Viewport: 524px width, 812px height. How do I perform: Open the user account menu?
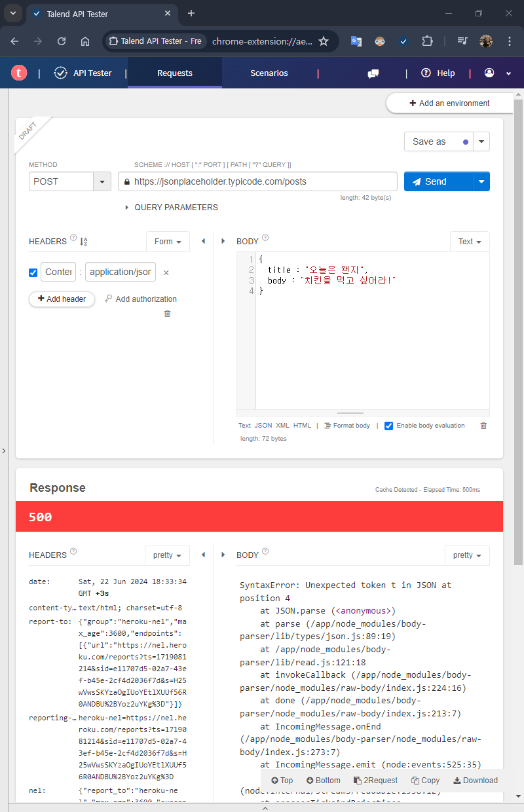(497, 73)
